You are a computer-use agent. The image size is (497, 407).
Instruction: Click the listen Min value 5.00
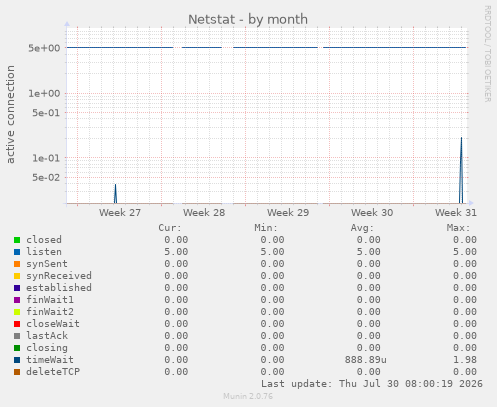click(272, 252)
